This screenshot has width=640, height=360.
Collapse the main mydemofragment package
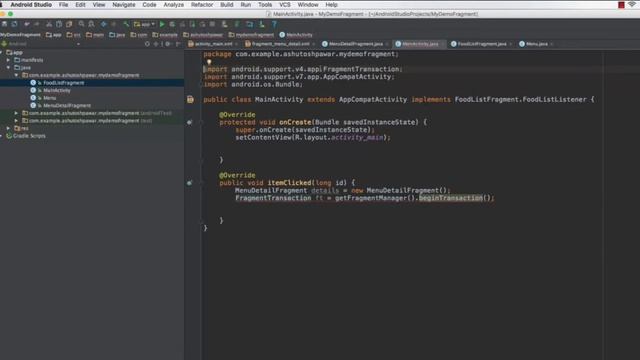[x=16, y=75]
